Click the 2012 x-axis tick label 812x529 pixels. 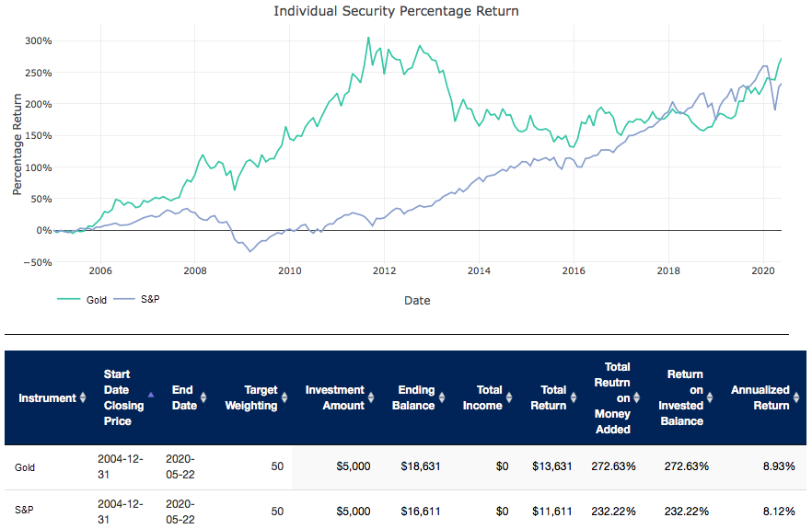point(384,270)
